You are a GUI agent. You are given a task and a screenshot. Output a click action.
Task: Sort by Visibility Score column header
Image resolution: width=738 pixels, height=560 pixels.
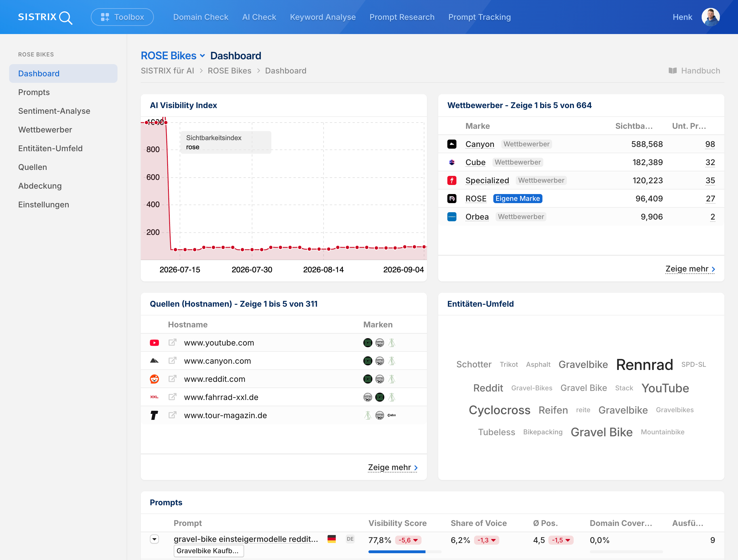397,524
